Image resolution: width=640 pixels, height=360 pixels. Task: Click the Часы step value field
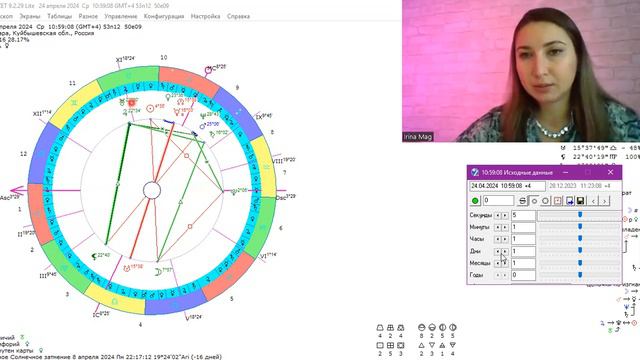tap(523, 239)
